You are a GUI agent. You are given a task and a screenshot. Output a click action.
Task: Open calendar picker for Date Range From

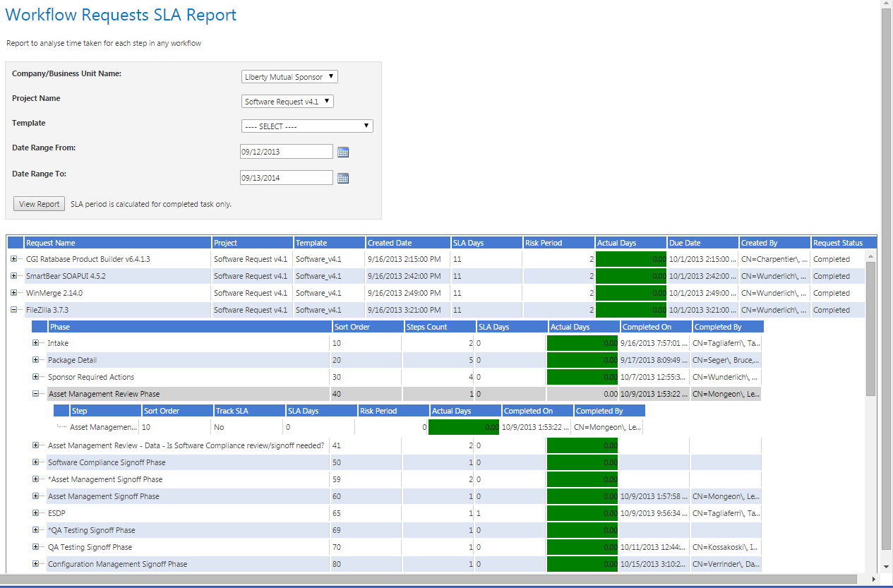343,152
